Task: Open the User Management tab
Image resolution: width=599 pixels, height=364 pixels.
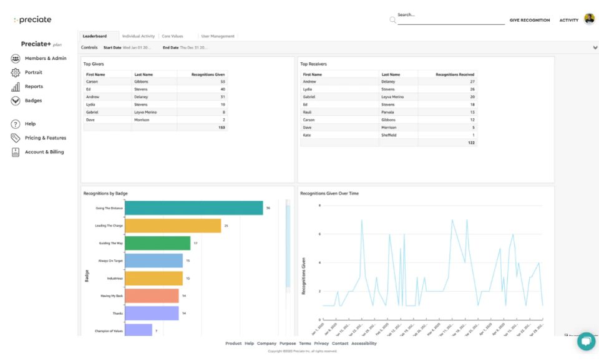Action: [x=218, y=36]
